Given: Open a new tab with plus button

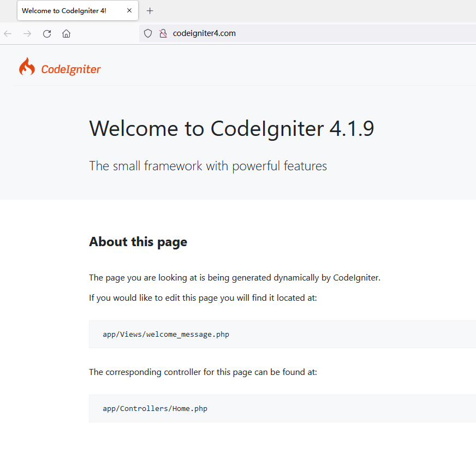Looking at the screenshot, I should (150, 10).
